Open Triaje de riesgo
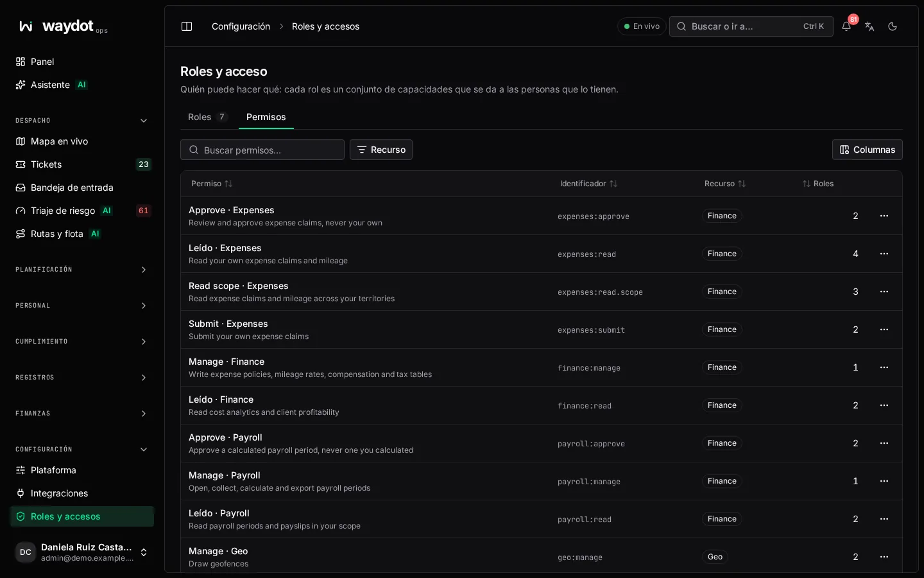924x578 pixels. point(82,211)
